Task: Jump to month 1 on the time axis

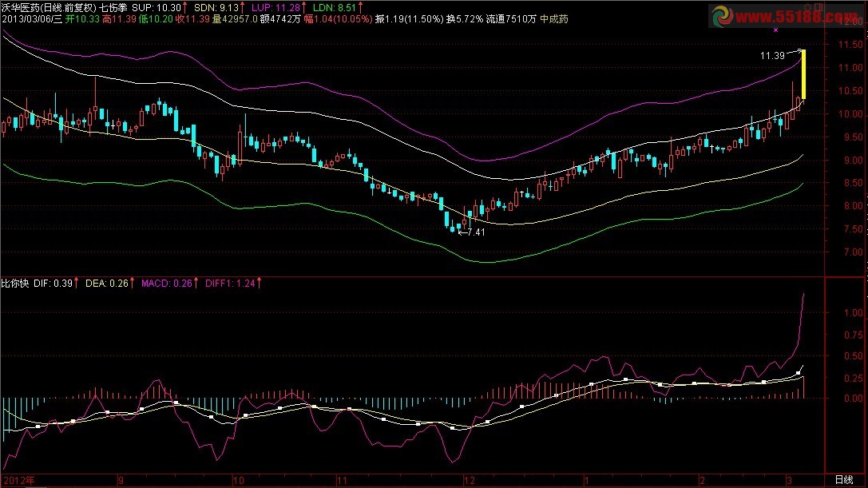Action: 586,480
